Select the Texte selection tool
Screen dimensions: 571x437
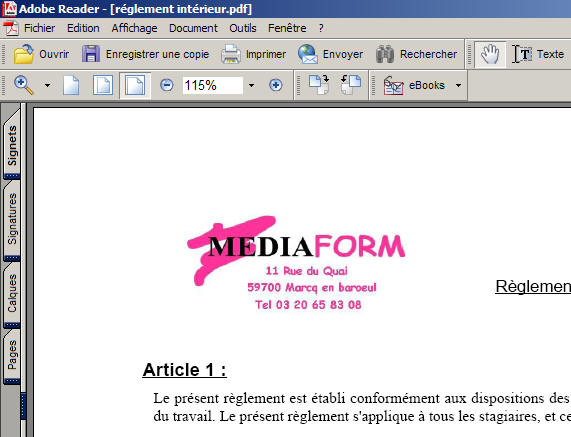pos(538,54)
